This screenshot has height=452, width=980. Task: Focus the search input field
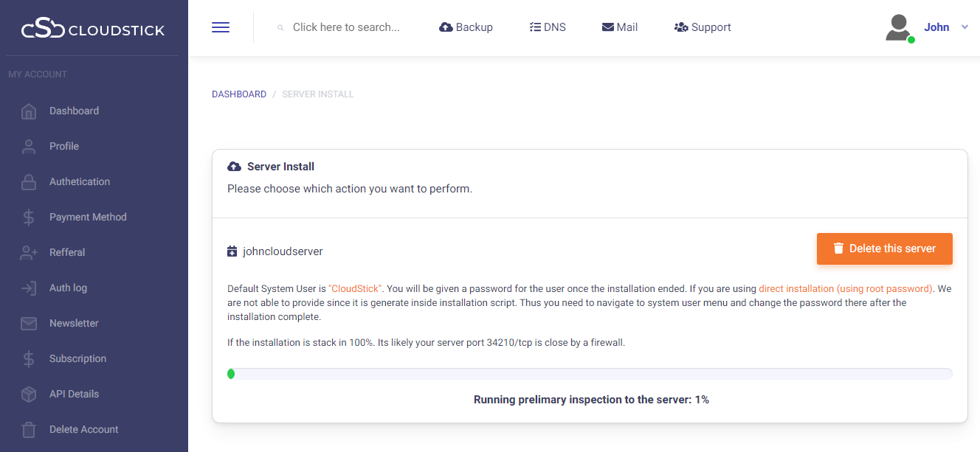[x=346, y=27]
